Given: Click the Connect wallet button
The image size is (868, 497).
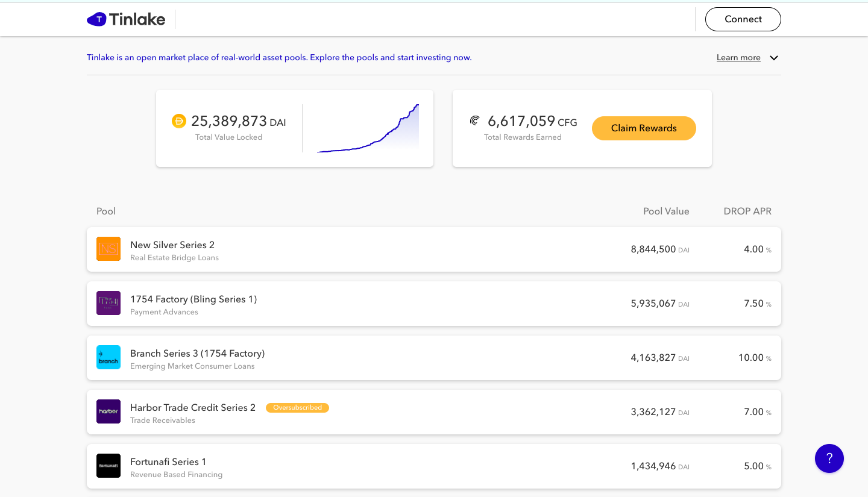Looking at the screenshot, I should pos(743,19).
